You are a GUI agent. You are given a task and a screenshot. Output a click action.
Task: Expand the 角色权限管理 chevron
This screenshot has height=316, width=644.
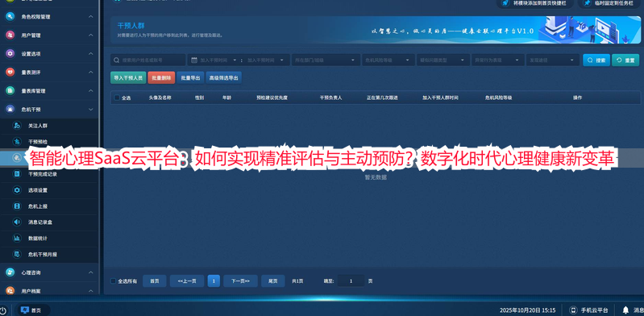pos(91,17)
